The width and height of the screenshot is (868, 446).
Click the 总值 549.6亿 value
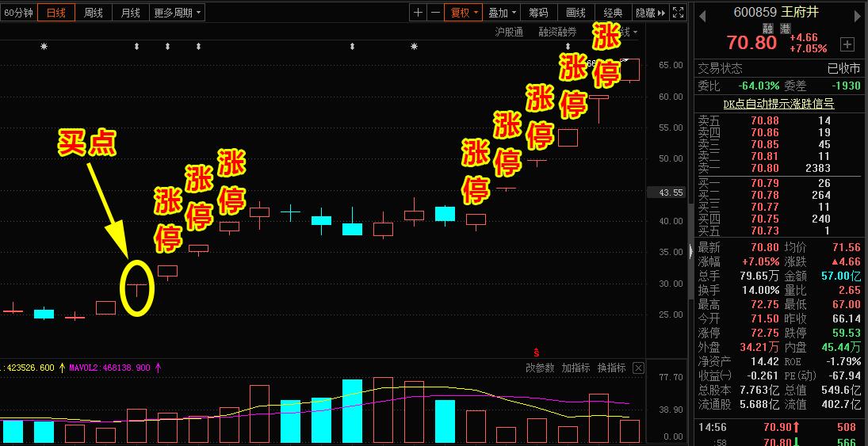point(841,390)
